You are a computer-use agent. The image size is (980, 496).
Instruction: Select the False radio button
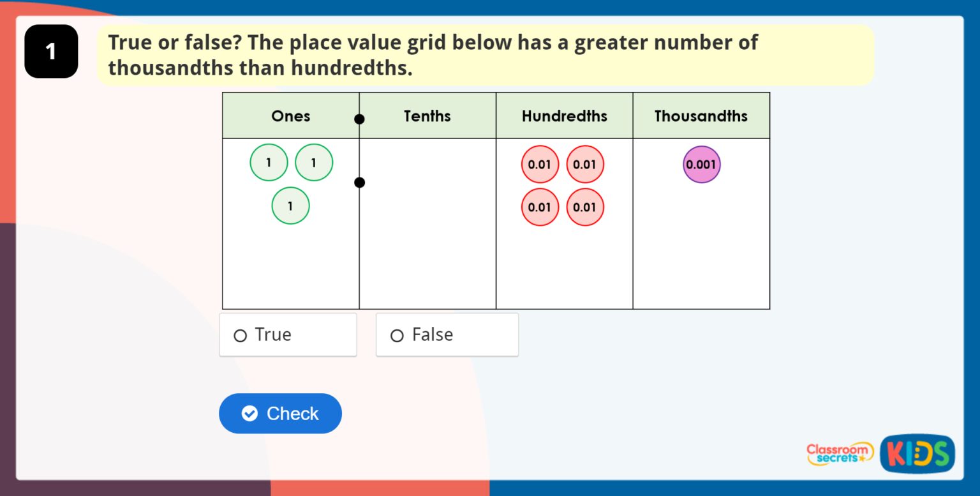397,334
